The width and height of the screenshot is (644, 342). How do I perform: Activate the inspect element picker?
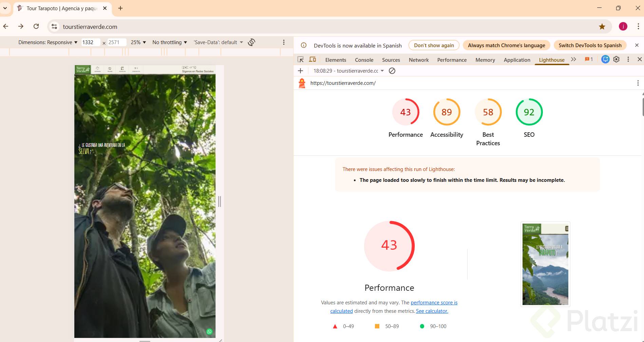tap(301, 60)
